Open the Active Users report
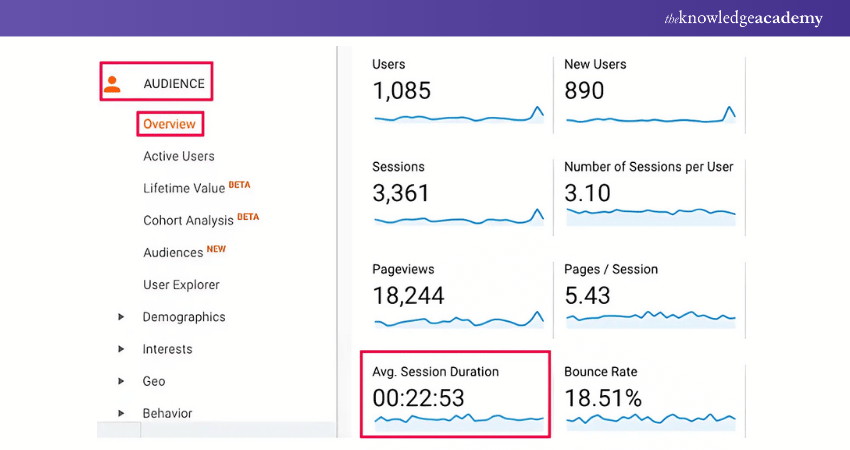Viewport: 850px width, 450px height. 178,156
